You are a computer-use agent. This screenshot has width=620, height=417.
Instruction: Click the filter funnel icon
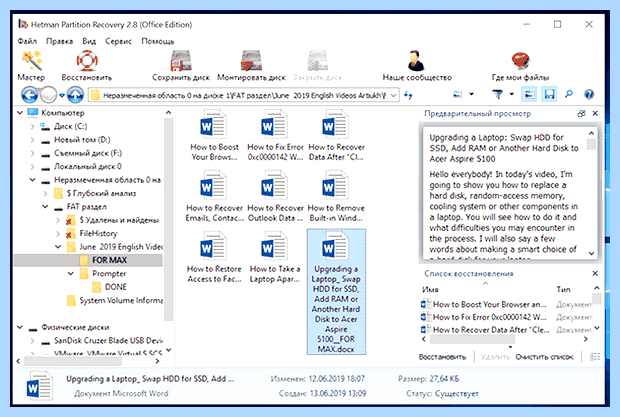pyautogui.click(x=497, y=94)
